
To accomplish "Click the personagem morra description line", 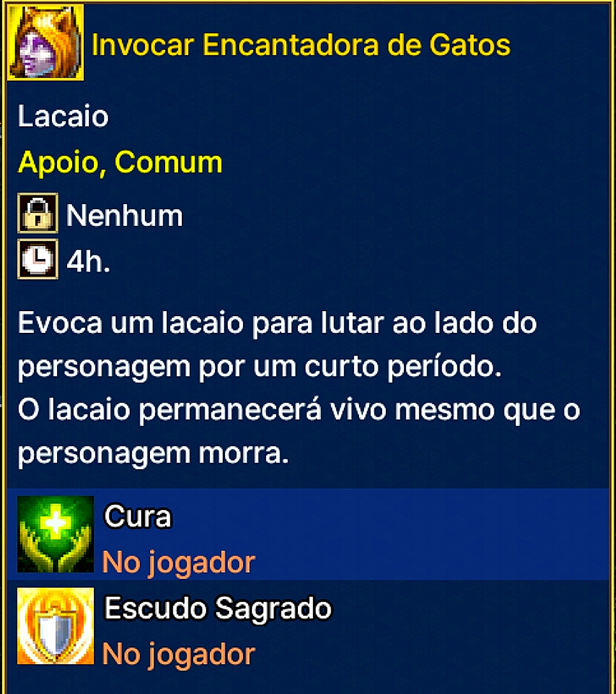I will click(153, 454).
